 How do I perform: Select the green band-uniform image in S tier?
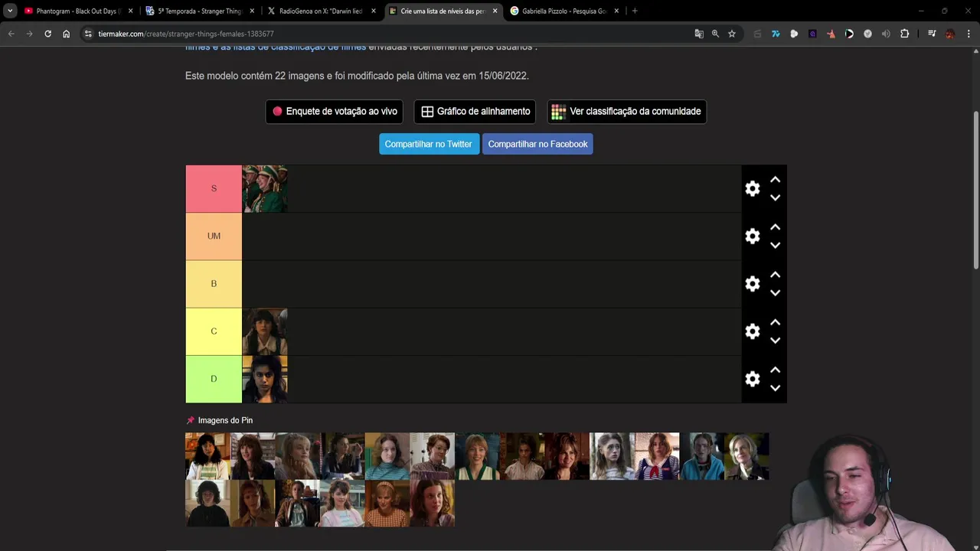(x=265, y=188)
